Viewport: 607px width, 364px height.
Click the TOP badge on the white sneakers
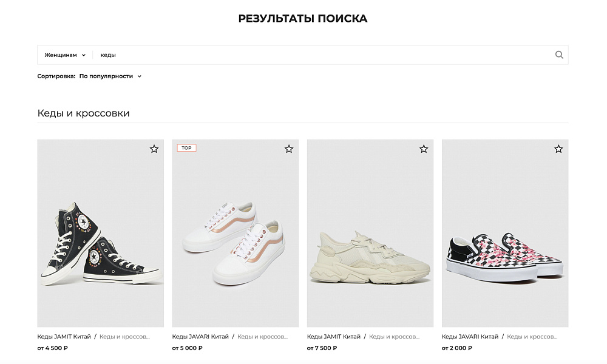(x=186, y=147)
